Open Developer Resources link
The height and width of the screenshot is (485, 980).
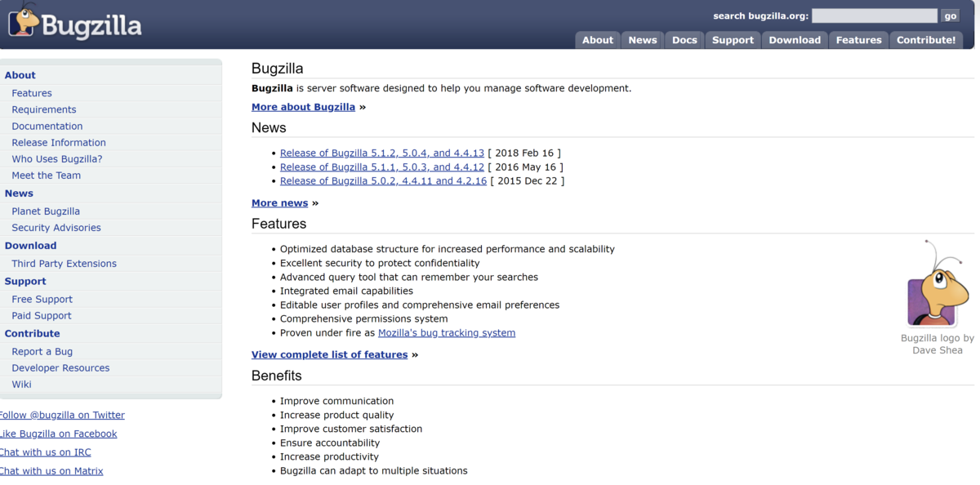tap(60, 368)
